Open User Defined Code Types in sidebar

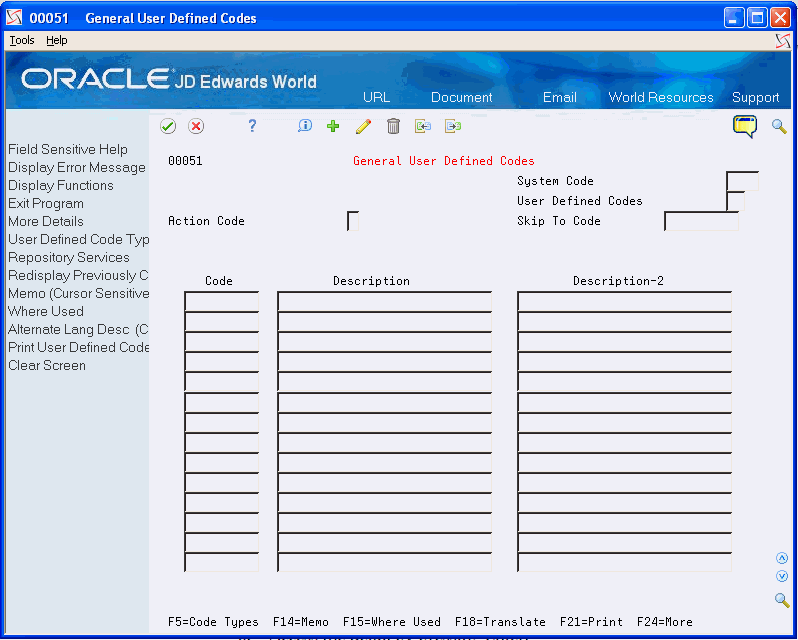pyautogui.click(x=78, y=240)
